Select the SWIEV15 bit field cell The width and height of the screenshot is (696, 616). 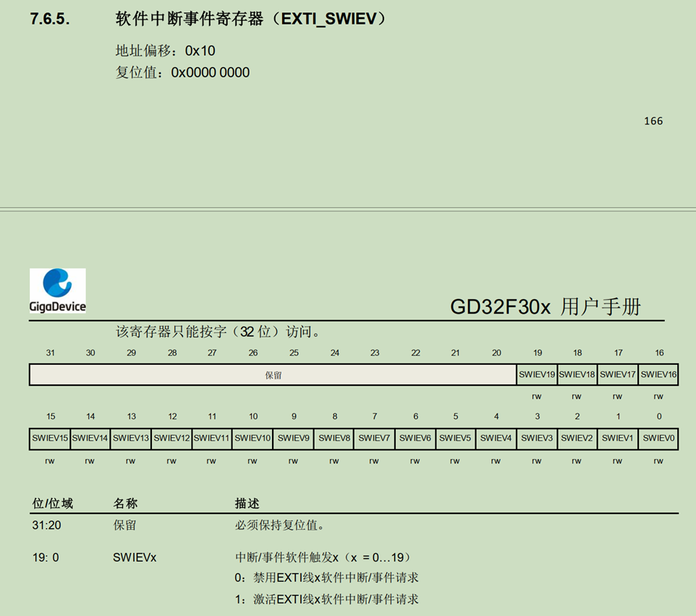[x=50, y=438]
